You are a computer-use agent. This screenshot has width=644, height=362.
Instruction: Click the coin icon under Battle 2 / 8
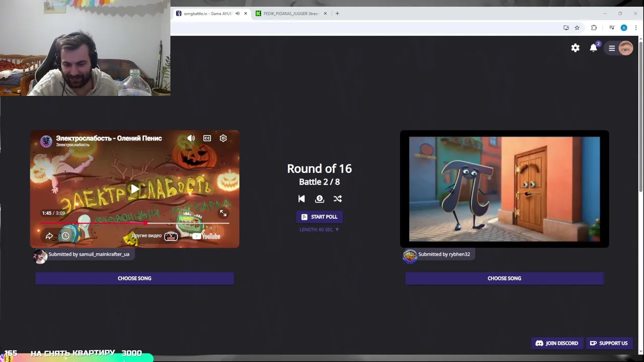319,199
